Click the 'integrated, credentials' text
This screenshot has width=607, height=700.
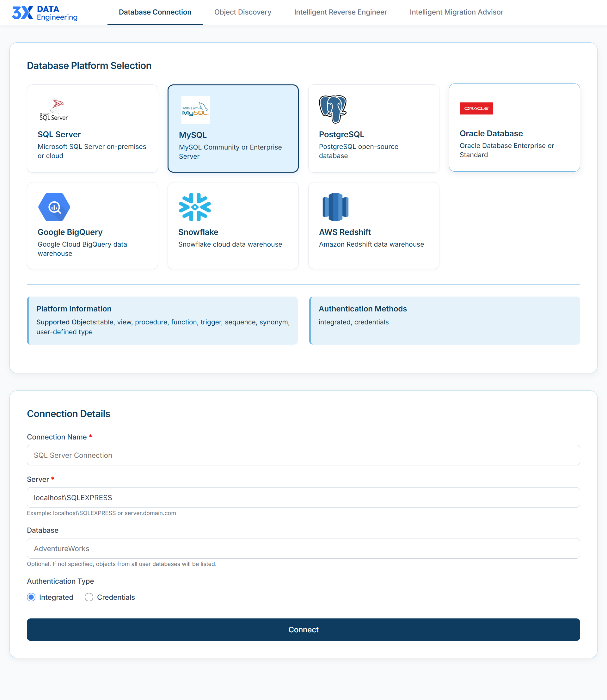354,322
